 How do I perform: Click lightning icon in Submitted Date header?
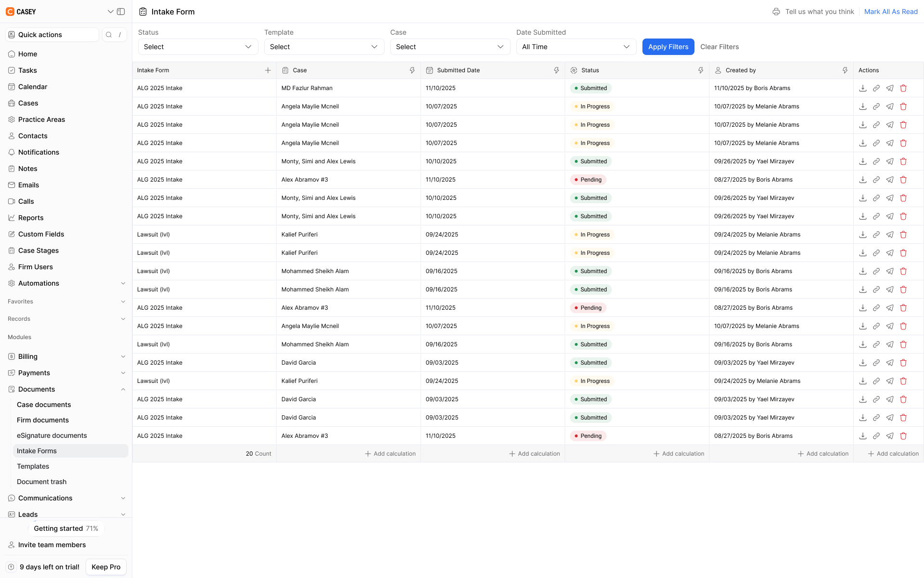556,70
